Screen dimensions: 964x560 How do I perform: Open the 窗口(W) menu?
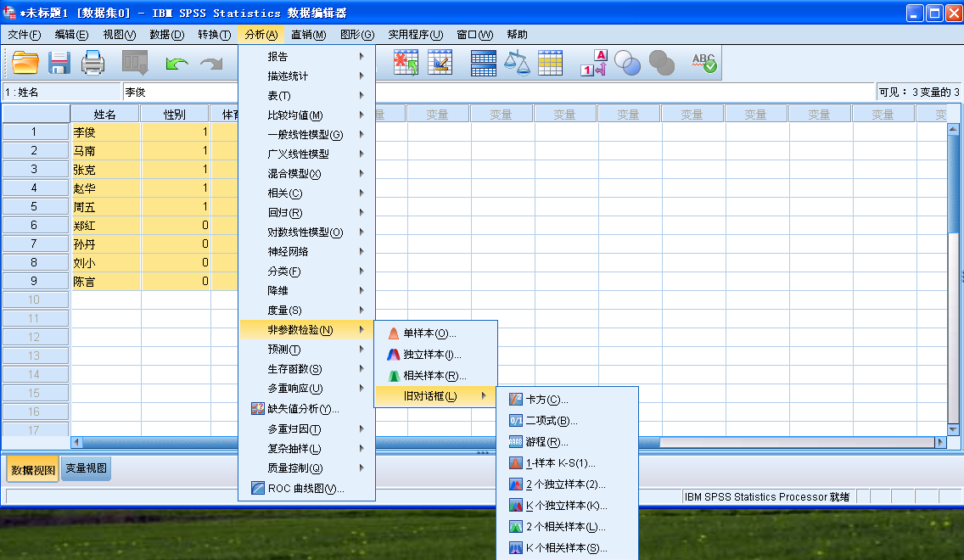474,35
